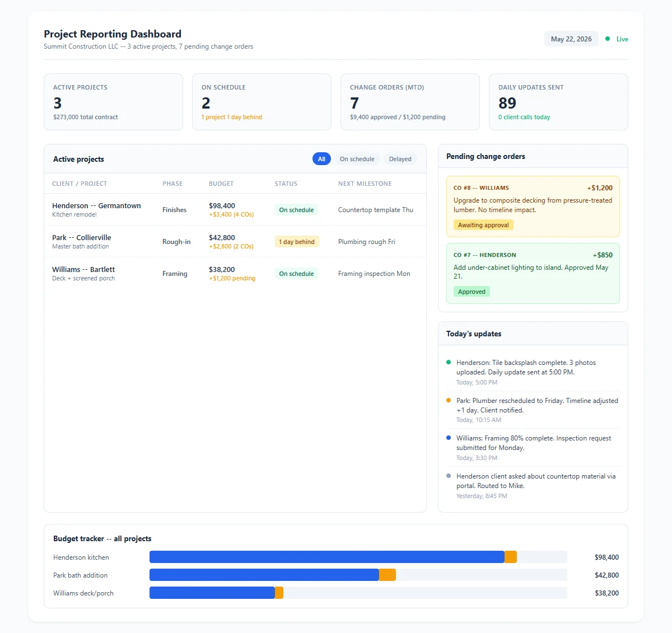Click the CLIENT / PROJECT column header

pos(80,184)
